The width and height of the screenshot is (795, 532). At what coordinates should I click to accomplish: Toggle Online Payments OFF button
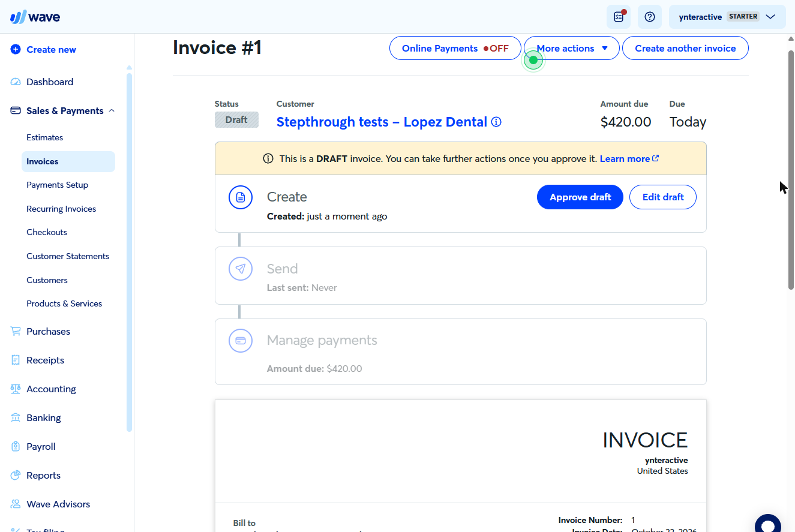tap(455, 49)
